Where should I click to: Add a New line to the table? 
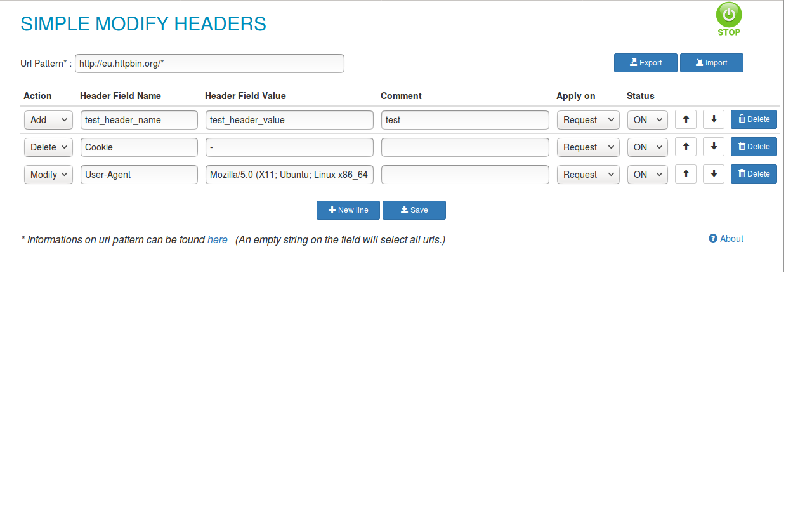coord(348,210)
